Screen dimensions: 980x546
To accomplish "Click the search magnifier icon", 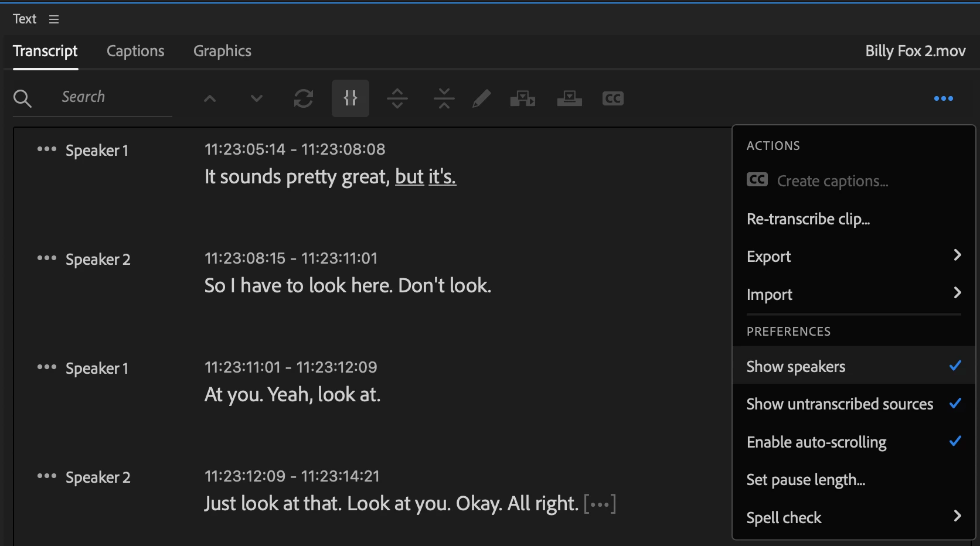I will [x=22, y=98].
